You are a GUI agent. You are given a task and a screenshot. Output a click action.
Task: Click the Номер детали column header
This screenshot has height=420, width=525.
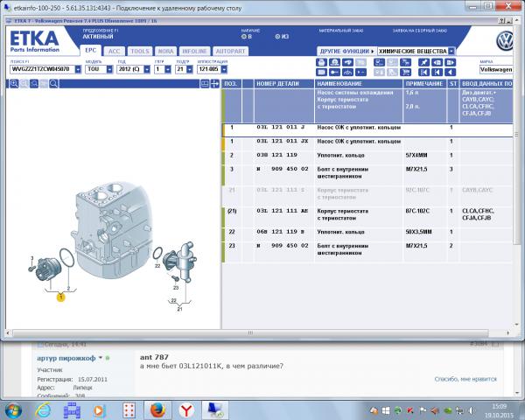(283, 84)
